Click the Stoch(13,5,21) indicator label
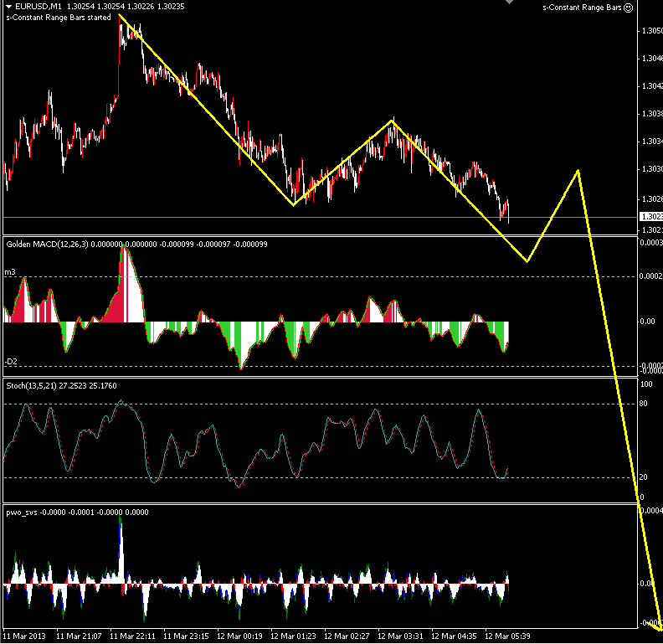This screenshot has width=663, height=644. pyautogui.click(x=31, y=385)
